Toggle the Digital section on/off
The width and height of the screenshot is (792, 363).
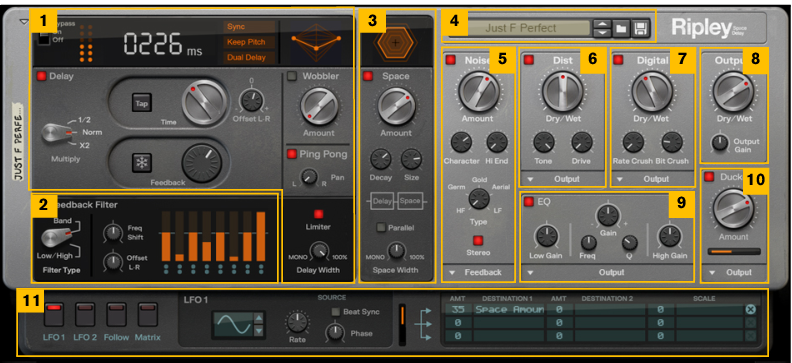pyautogui.click(x=618, y=61)
